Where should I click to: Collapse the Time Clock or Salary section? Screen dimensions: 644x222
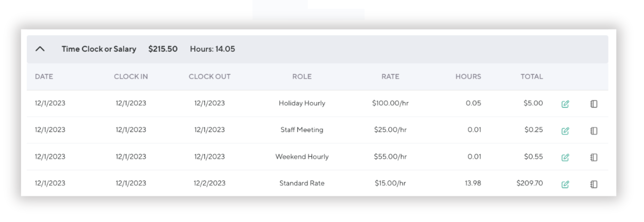(40, 49)
